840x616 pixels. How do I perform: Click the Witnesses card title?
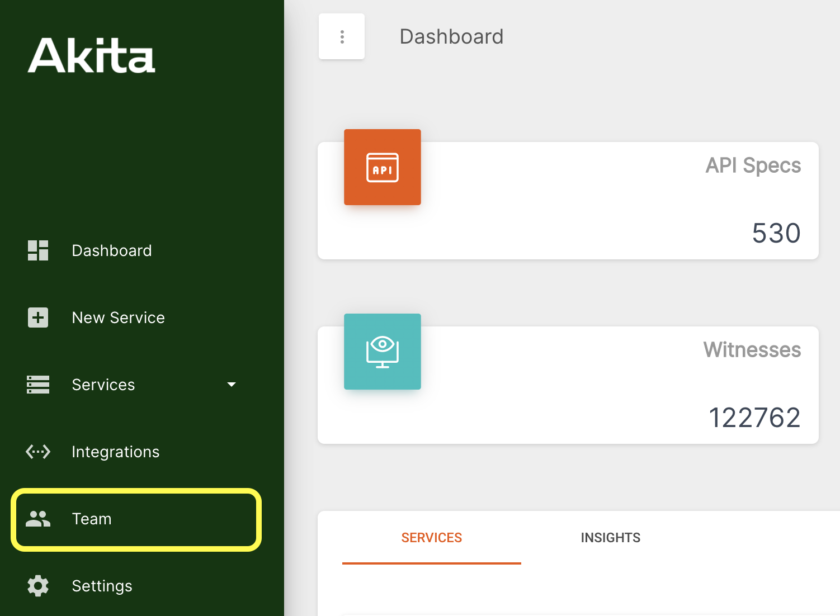[x=752, y=350]
